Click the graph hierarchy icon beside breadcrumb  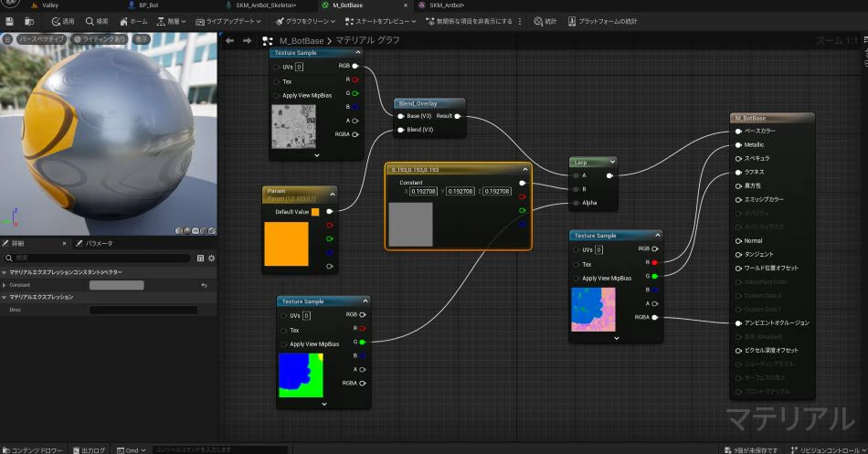point(268,41)
